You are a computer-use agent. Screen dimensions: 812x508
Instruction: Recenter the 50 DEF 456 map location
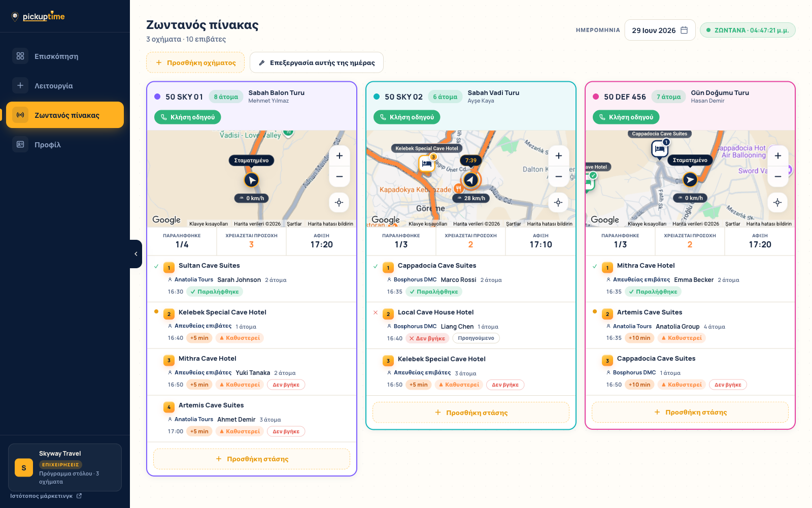point(777,203)
